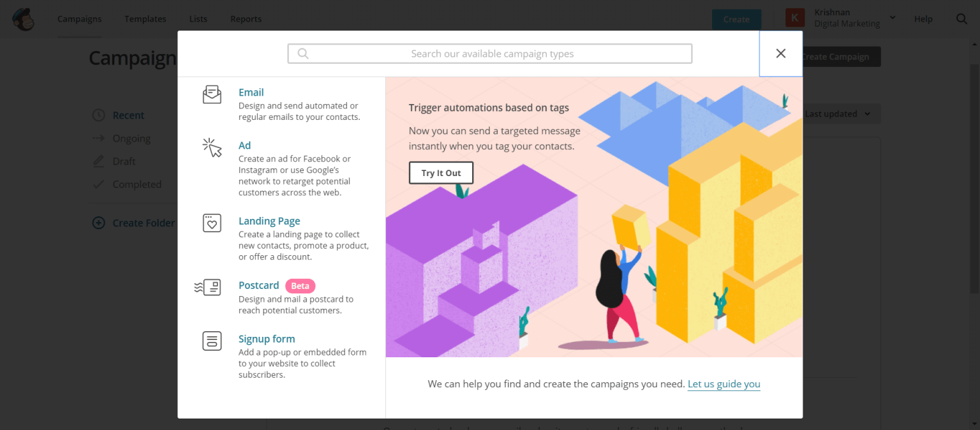Focus the campaign types search field
980x430 pixels.
pos(491,54)
